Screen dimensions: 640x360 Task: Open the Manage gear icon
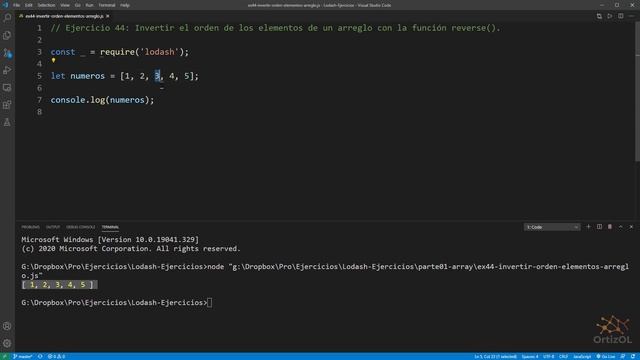coord(7,343)
